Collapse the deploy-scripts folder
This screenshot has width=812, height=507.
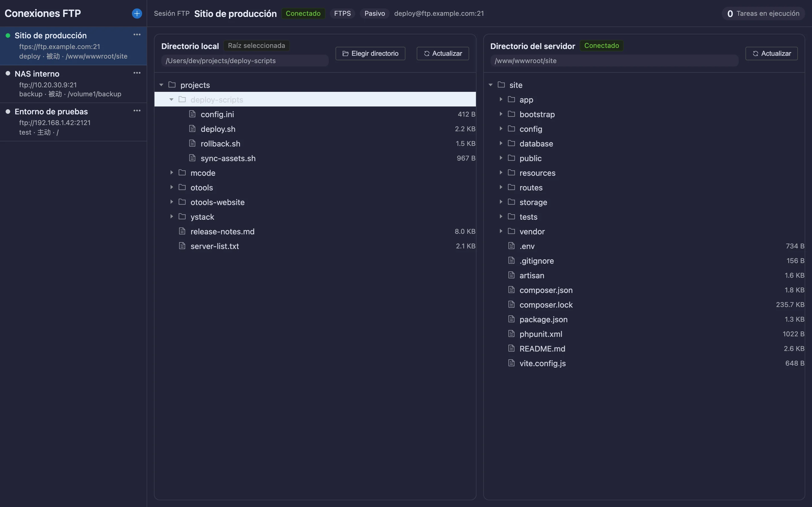click(171, 100)
